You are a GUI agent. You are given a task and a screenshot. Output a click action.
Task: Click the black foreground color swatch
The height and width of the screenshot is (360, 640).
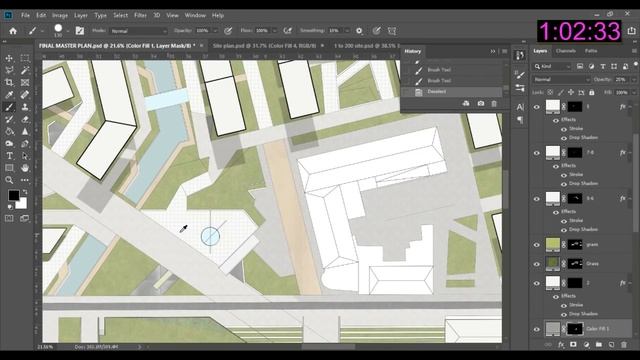click(x=13, y=196)
